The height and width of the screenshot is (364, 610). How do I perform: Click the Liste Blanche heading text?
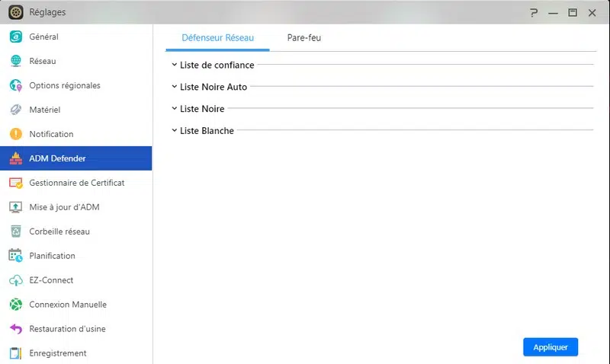click(x=207, y=131)
